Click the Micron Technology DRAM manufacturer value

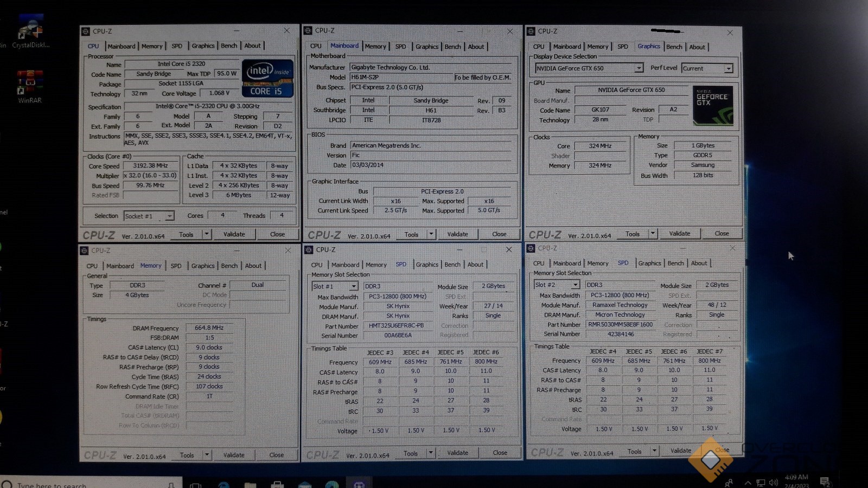coord(620,314)
